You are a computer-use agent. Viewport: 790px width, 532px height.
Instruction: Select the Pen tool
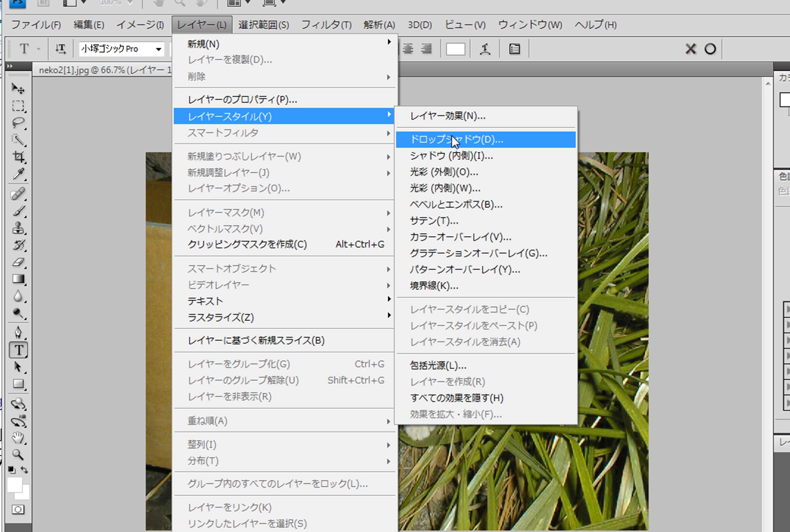(18, 332)
